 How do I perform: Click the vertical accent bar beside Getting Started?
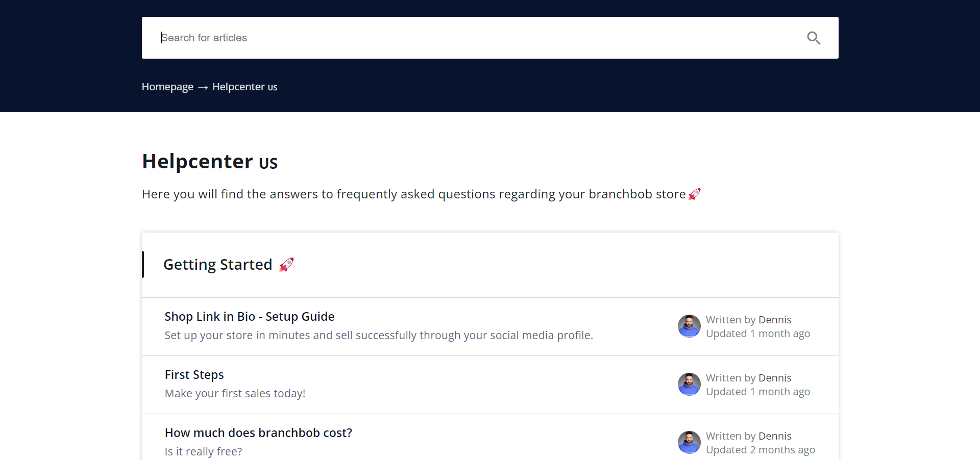143,264
